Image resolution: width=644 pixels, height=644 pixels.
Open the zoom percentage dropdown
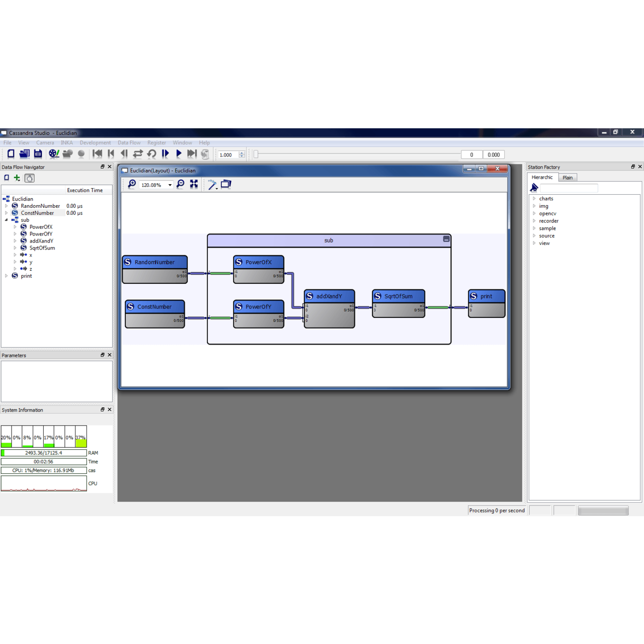(170, 185)
